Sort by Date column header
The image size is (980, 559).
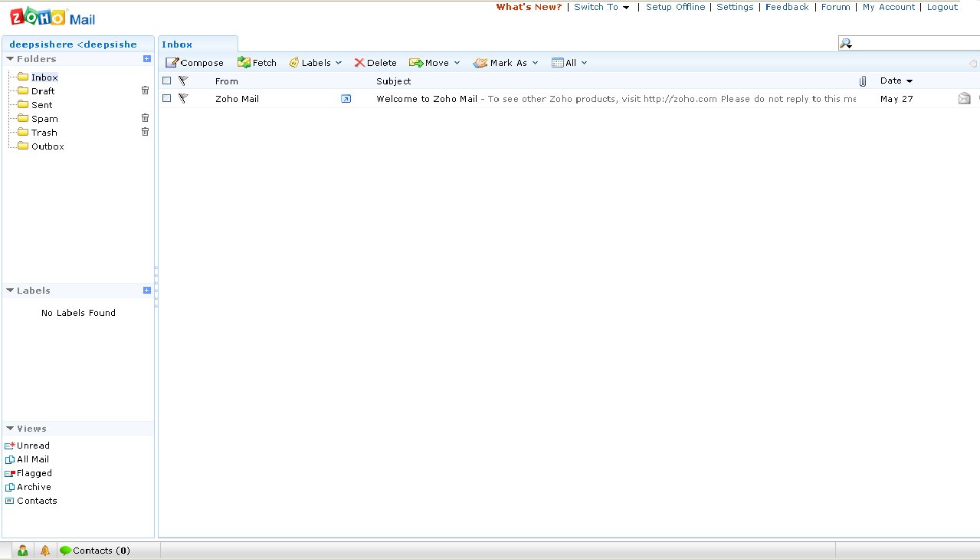point(896,81)
